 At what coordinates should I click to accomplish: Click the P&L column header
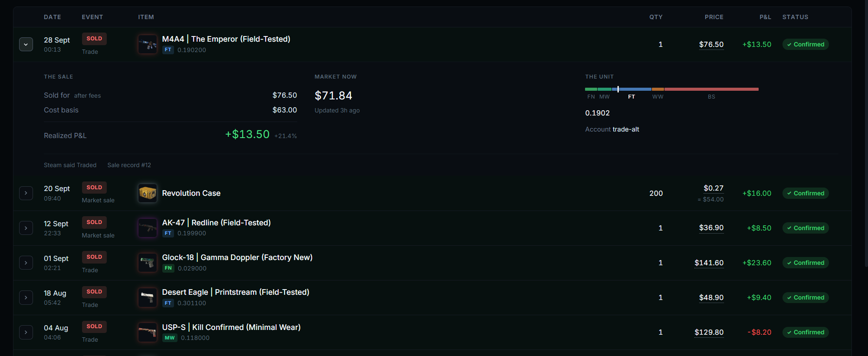pos(765,17)
